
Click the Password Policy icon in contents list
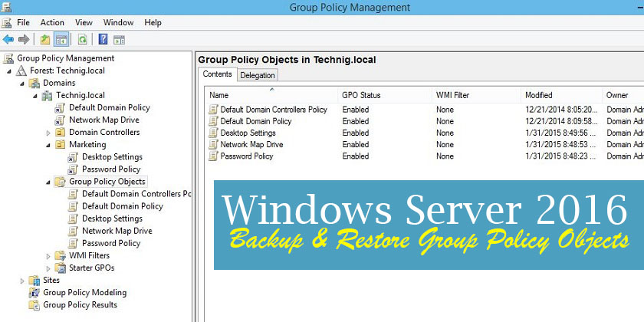213,156
